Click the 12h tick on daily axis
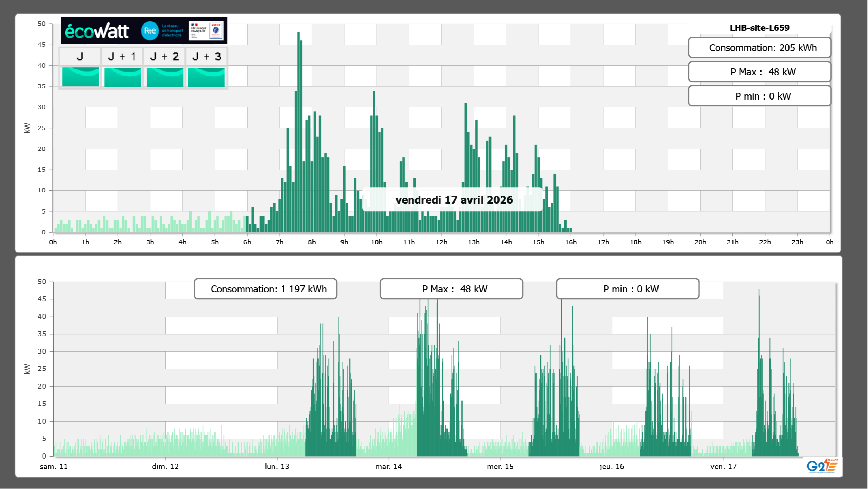Image resolution: width=868 pixels, height=489 pixels. tap(441, 242)
